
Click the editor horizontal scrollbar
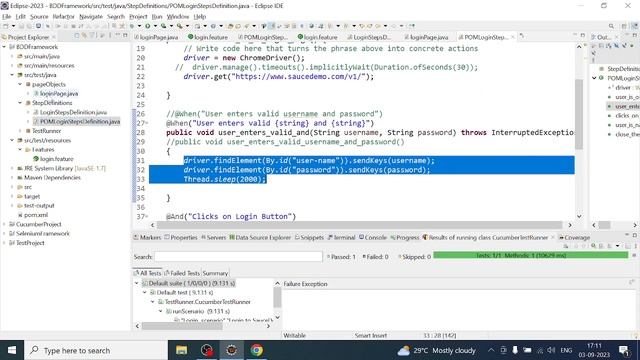(359, 225)
